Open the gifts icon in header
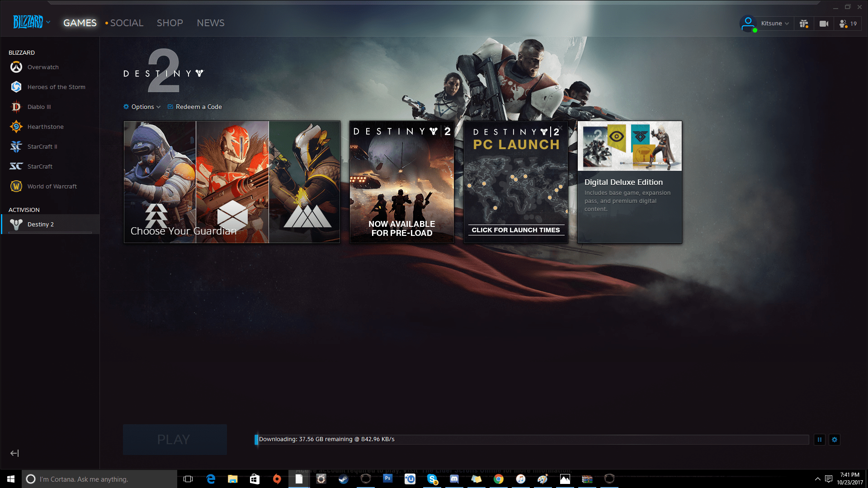This screenshot has width=868, height=488. tap(803, 23)
